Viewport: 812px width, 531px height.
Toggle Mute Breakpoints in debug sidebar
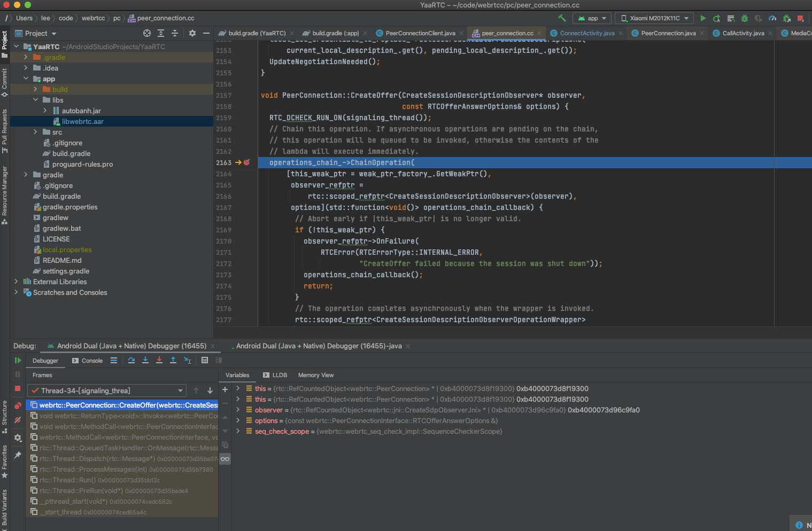coord(18,420)
